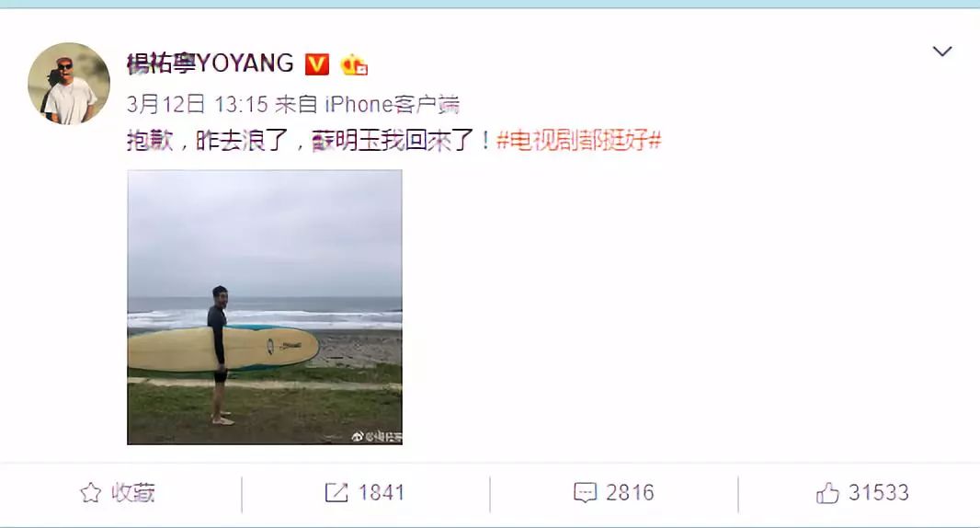The image size is (980, 528).
Task: Open comments count 2816
Action: pyautogui.click(x=630, y=493)
